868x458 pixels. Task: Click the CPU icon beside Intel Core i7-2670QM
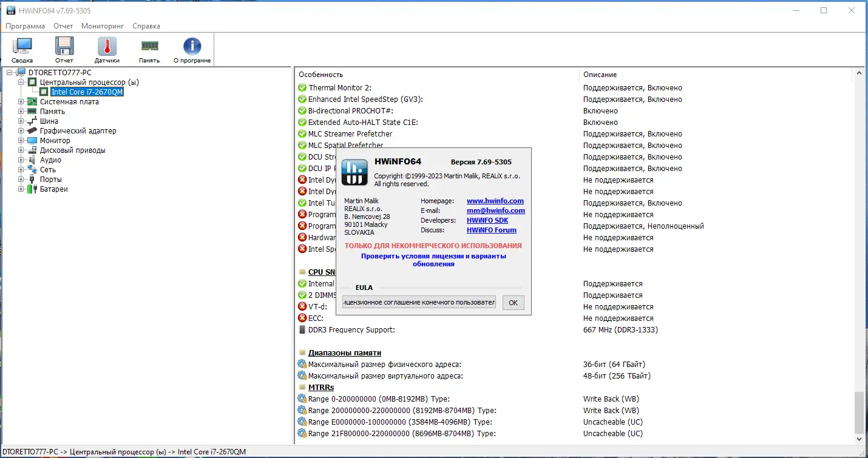click(44, 92)
